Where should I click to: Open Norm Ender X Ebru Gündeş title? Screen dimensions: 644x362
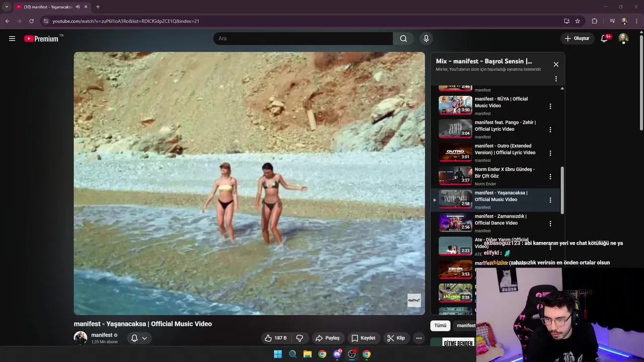(505, 172)
